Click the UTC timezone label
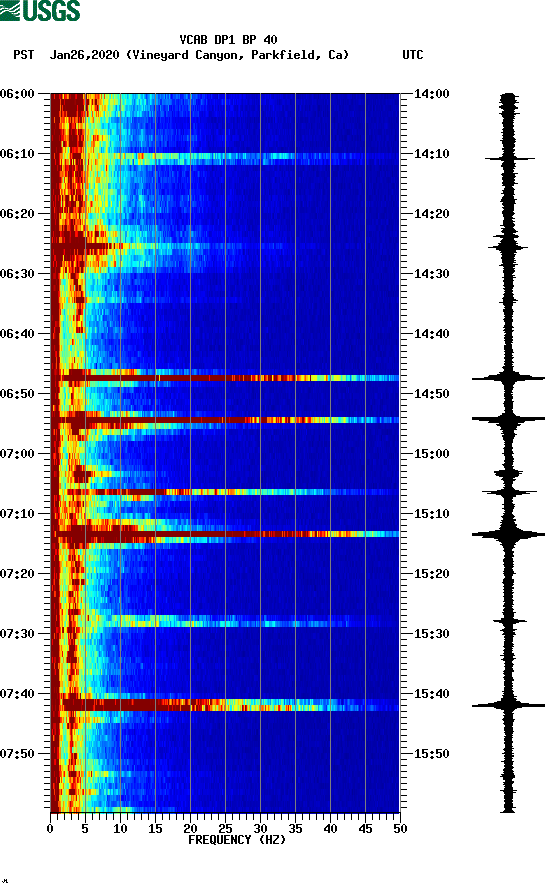The height and width of the screenshot is (892, 552). tap(413, 55)
